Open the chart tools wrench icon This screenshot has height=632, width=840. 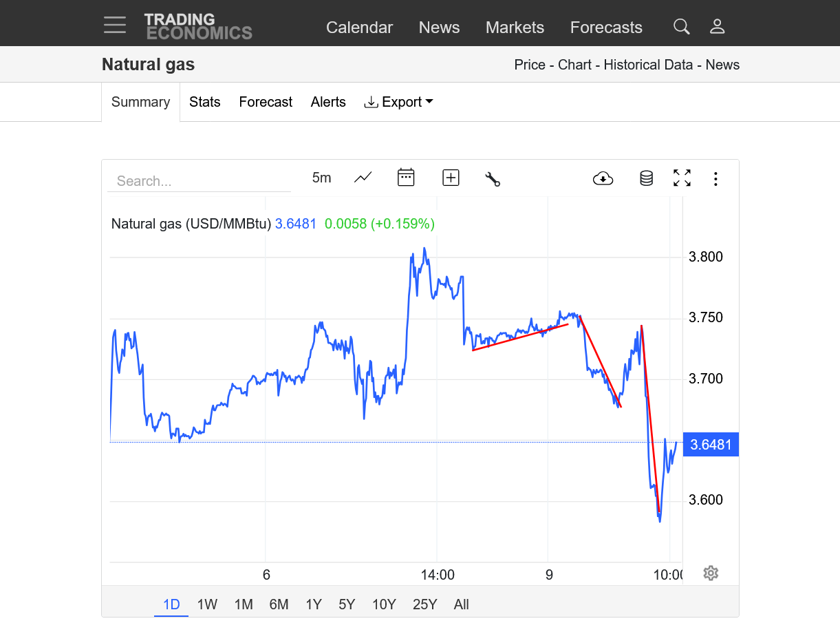tap(493, 179)
